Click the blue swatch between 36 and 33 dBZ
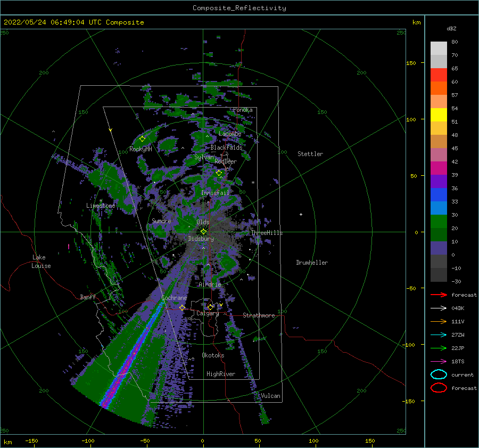Image resolution: width=479 pixels, height=448 pixels. click(439, 195)
